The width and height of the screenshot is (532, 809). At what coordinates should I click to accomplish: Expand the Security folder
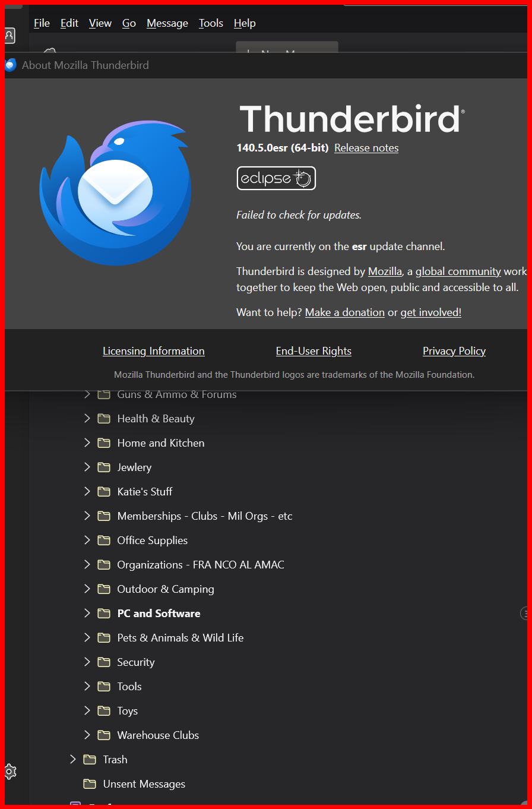pos(87,662)
